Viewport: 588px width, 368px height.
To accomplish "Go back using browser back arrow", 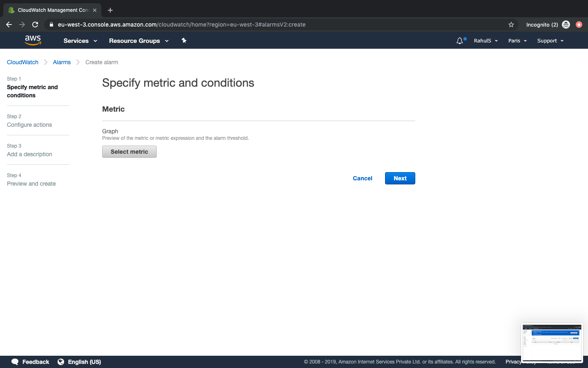I will 9,25.
